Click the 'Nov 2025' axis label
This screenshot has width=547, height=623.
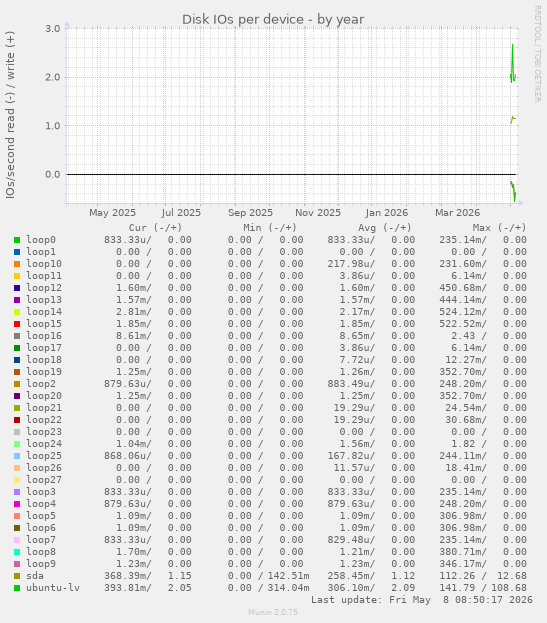point(318,213)
